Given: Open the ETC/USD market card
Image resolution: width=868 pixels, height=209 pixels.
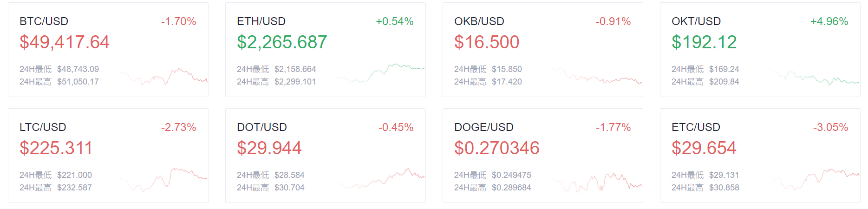Looking at the screenshot, I should 760,156.
